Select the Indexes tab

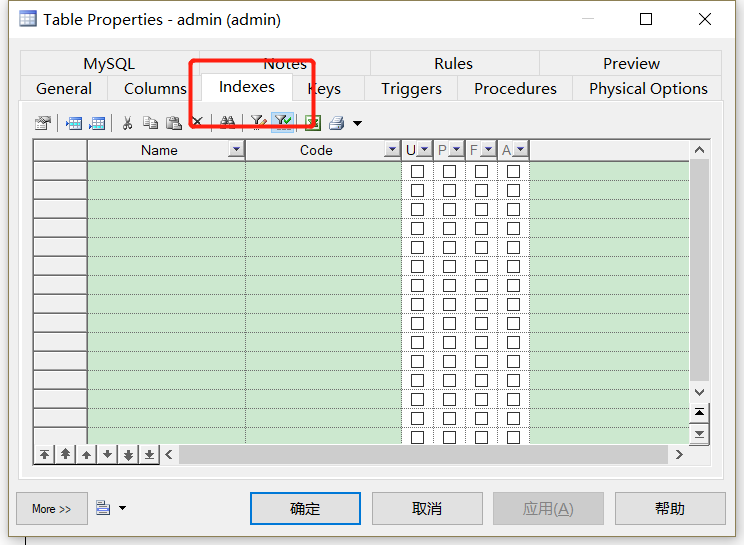247,87
